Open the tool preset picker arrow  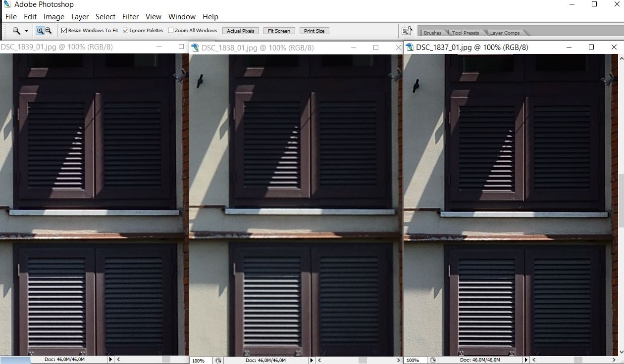26,31
